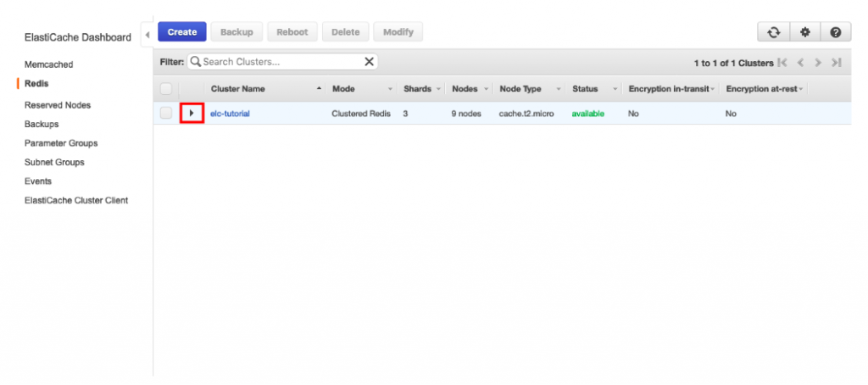Click the Clustered Redis mode cell
The width and height of the screenshot is (868, 385).
tap(361, 114)
